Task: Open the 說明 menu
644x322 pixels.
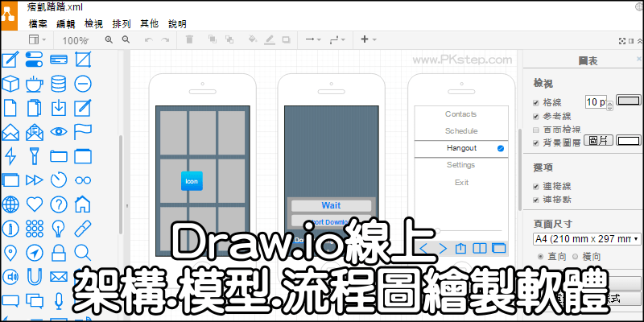Action: click(177, 24)
